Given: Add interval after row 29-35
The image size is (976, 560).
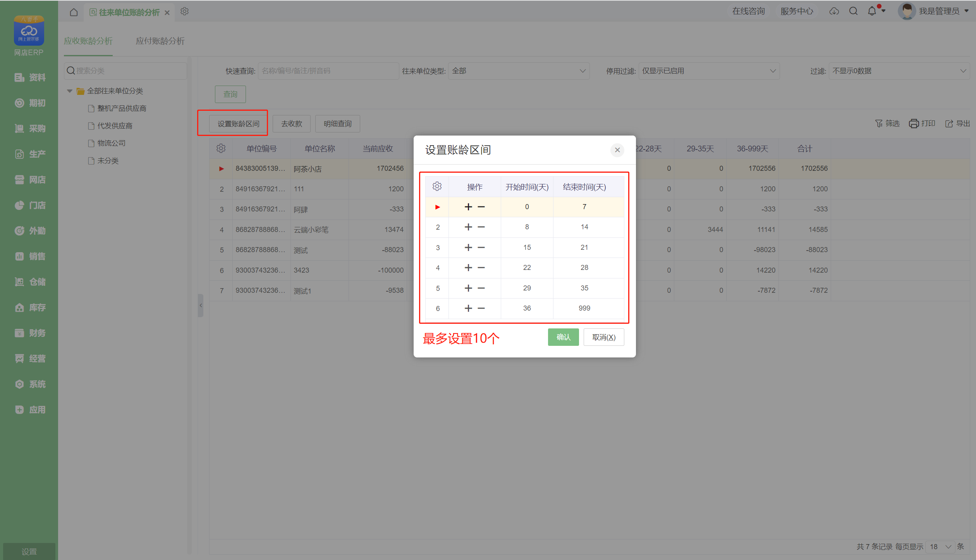Looking at the screenshot, I should 468,288.
